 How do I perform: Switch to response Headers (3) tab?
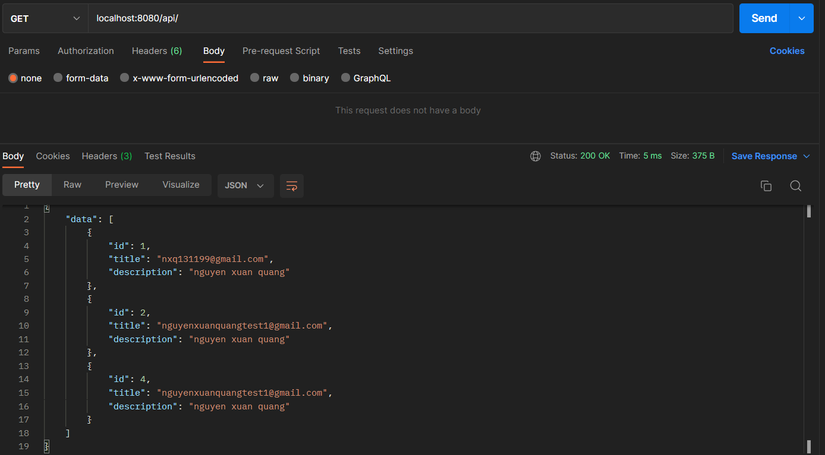coord(107,156)
